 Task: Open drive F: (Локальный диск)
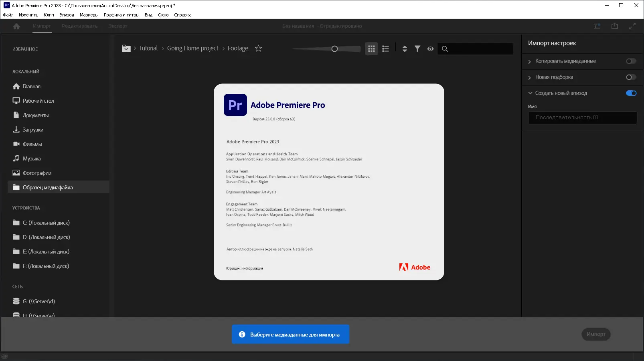coord(59,266)
